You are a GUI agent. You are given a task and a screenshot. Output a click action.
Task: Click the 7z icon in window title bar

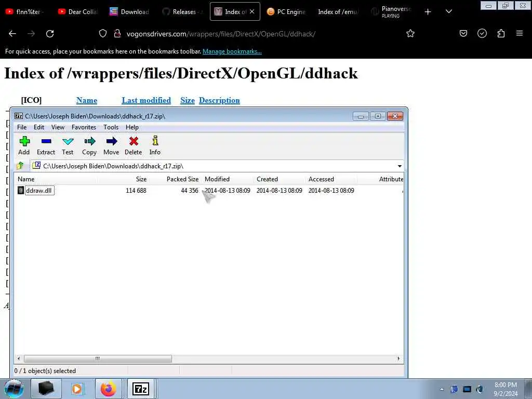pos(19,116)
